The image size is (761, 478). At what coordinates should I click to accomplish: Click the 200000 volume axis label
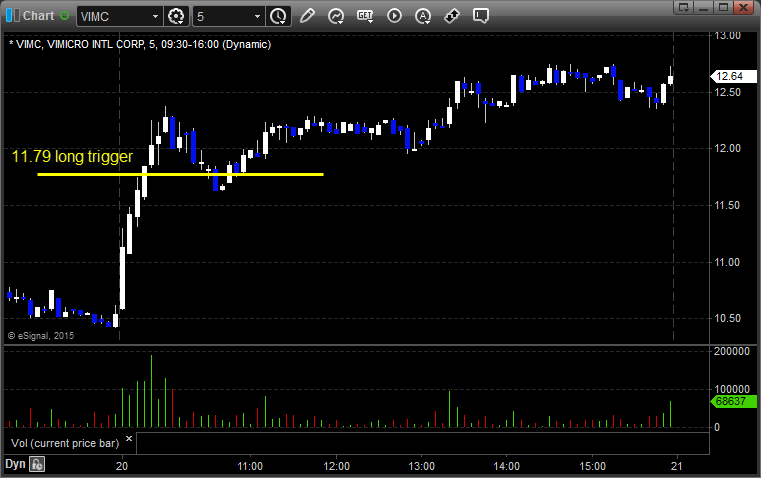(731, 351)
